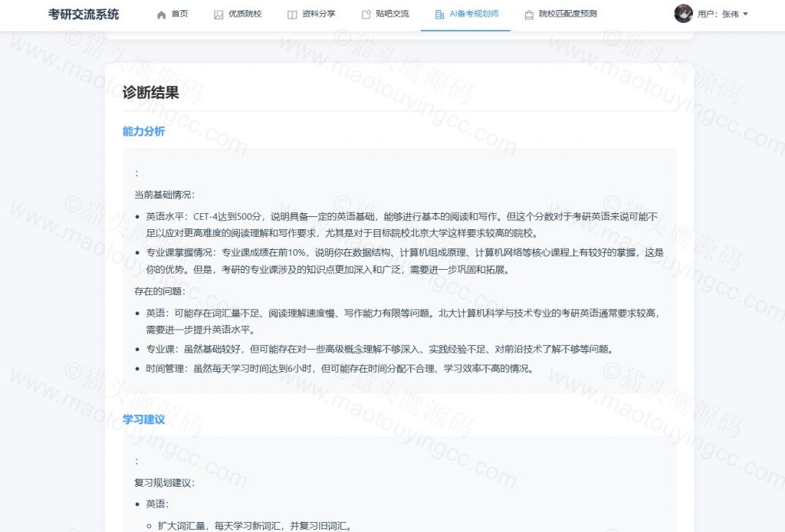Click the bullet starting 专业课：虽然基础较好

(x=379, y=350)
